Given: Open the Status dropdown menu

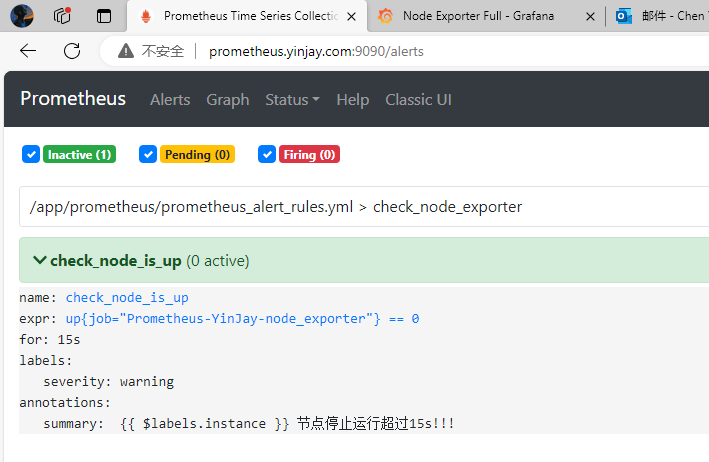Looking at the screenshot, I should (292, 99).
